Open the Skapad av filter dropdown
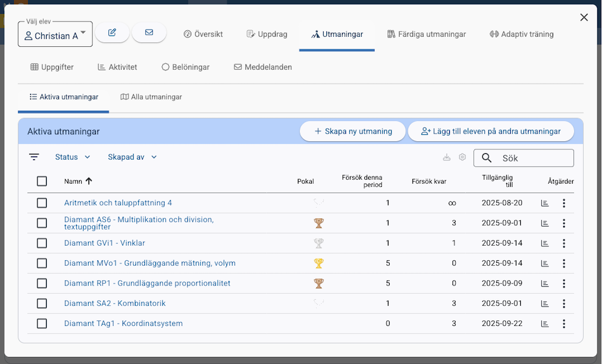This screenshot has width=602, height=364. (132, 157)
